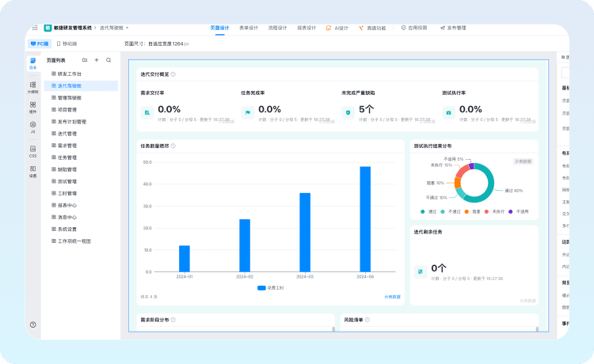Image resolution: width=594 pixels, height=364 pixels.
Task: Click the 2024-04 bar in chart
Action: point(365,219)
